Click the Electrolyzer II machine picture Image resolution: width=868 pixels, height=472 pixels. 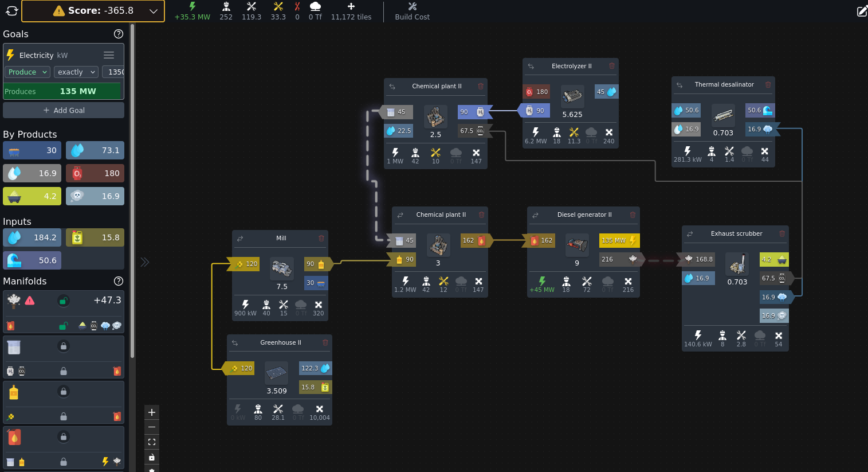(572, 96)
